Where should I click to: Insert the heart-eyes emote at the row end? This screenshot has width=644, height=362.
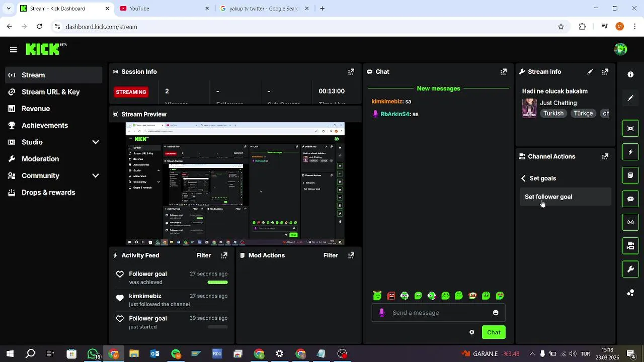[x=500, y=296]
